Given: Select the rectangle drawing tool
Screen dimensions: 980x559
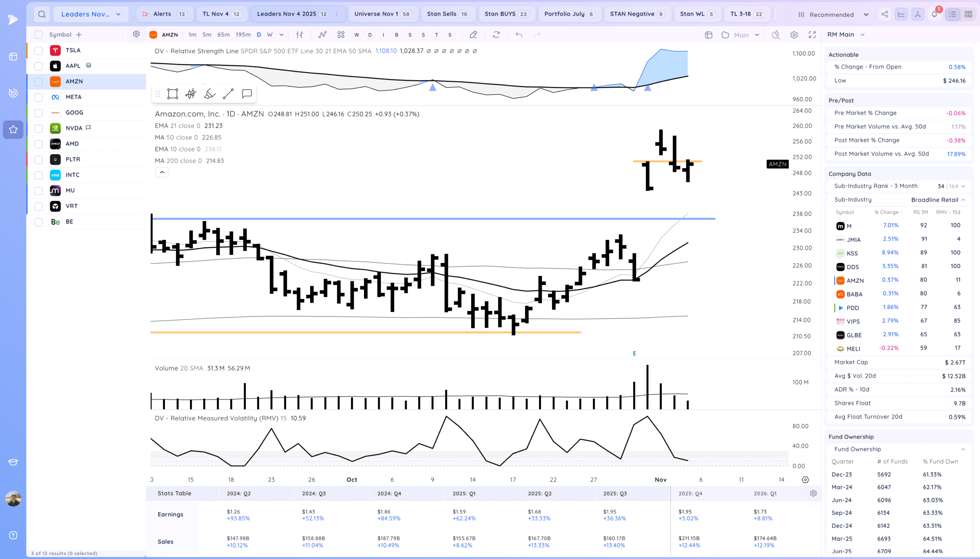Looking at the screenshot, I should pyautogui.click(x=172, y=94).
